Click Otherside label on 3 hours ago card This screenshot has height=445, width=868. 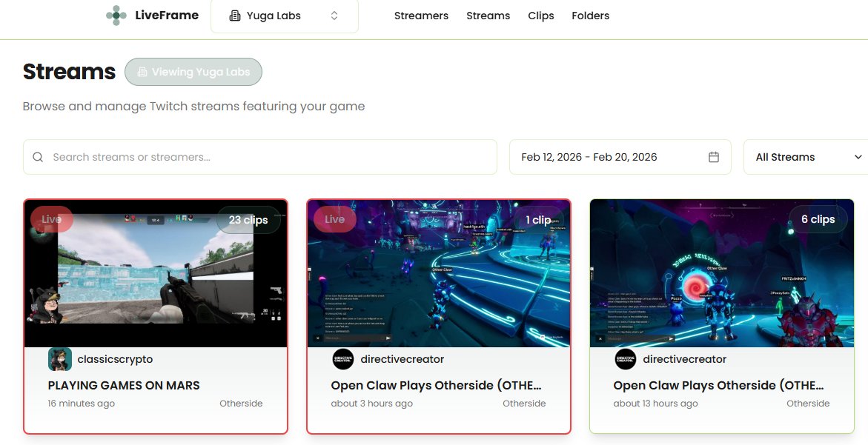click(x=524, y=404)
